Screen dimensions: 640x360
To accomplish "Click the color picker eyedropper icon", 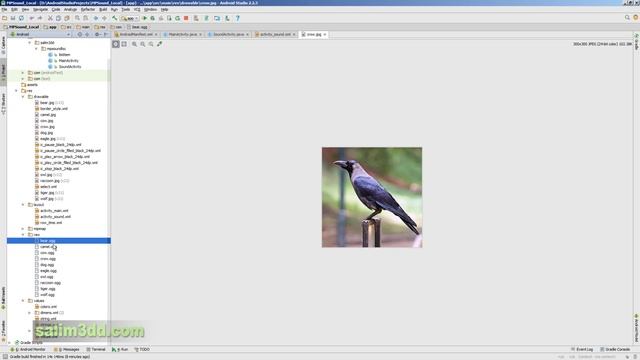I will (x=160, y=44).
